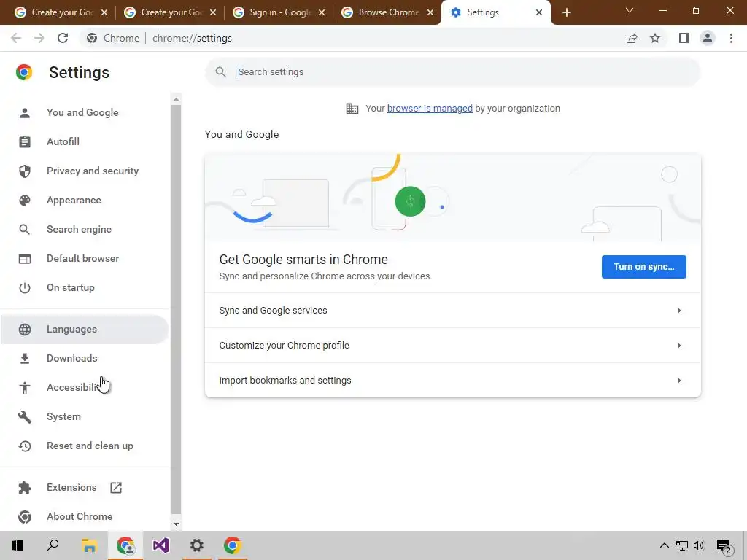This screenshot has width=747, height=560.
Task: Click the Downloads arrow icon
Action: pos(24,359)
